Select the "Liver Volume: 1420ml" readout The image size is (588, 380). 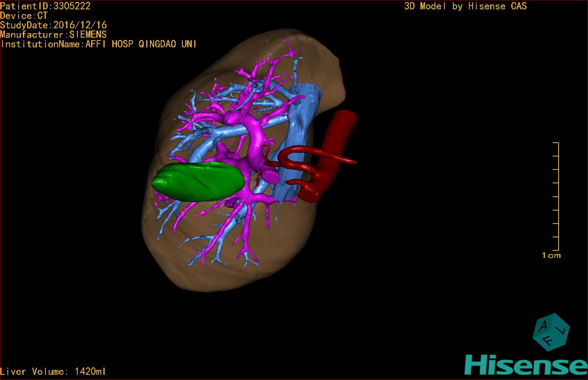53,371
